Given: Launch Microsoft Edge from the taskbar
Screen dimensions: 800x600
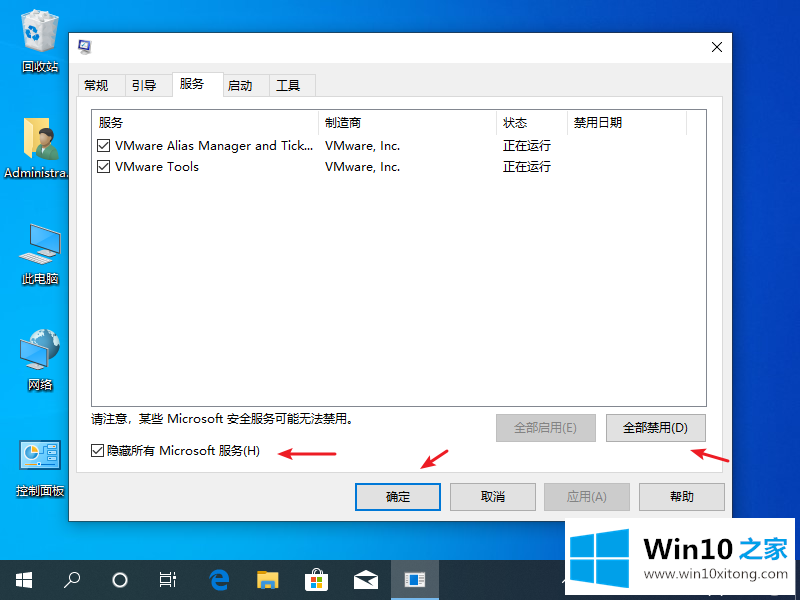Looking at the screenshot, I should (219, 579).
